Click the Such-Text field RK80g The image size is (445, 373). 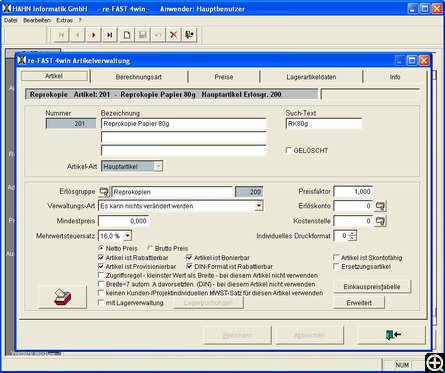(x=324, y=124)
